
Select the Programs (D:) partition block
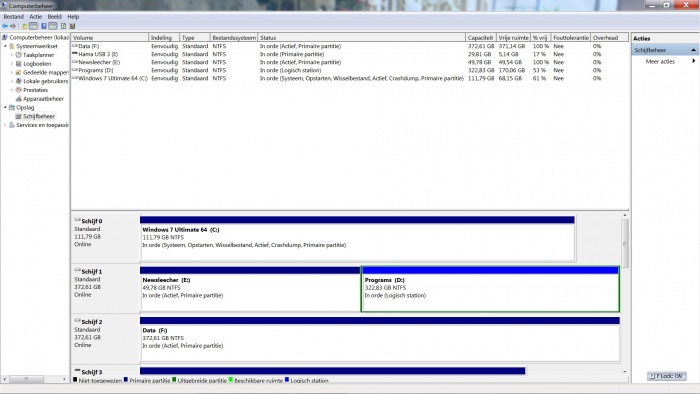pyautogui.click(x=490, y=289)
